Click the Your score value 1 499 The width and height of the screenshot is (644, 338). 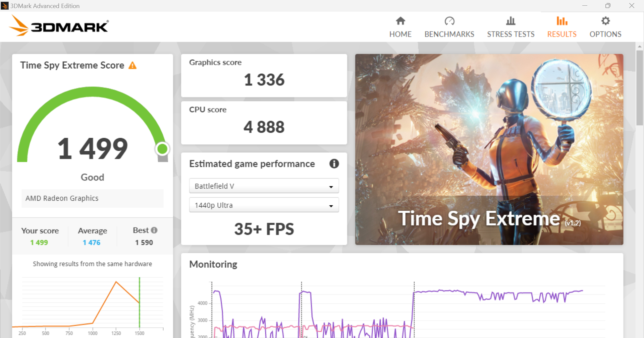tap(39, 243)
